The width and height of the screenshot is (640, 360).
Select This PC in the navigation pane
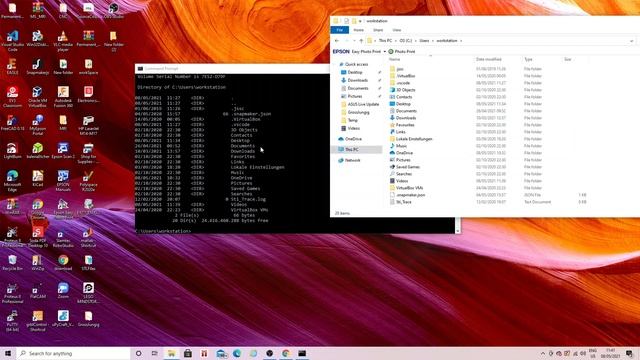click(351, 150)
